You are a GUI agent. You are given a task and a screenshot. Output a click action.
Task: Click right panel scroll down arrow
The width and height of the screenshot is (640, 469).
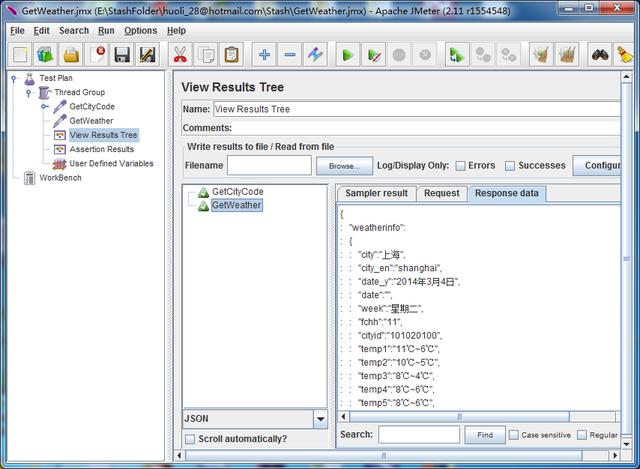coord(627,445)
